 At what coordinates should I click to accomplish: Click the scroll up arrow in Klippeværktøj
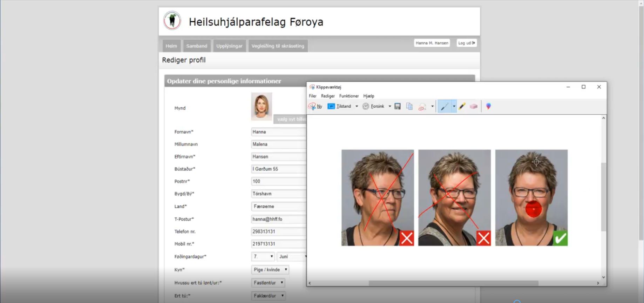(x=603, y=118)
